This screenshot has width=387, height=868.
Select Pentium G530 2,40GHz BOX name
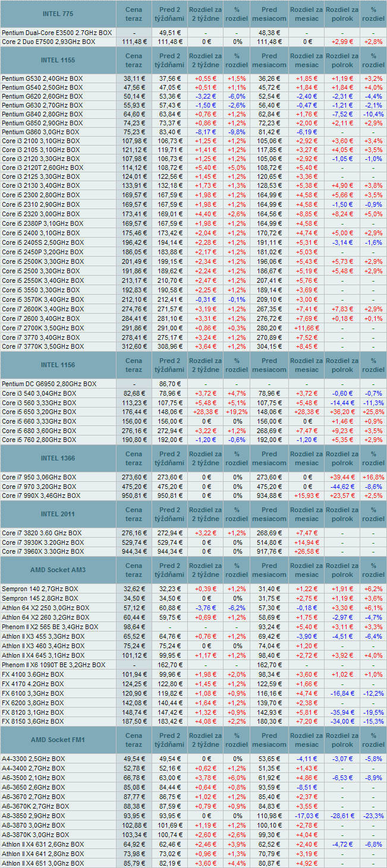[42, 78]
